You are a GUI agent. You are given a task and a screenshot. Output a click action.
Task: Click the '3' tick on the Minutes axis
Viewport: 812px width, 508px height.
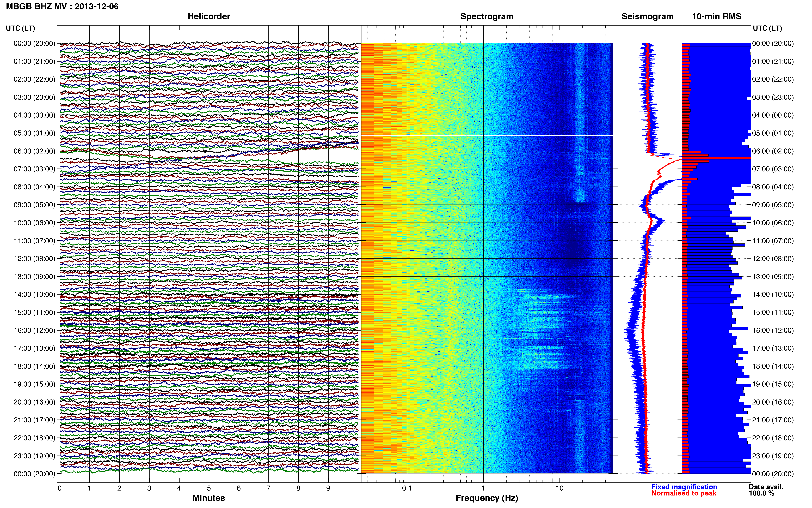(149, 488)
